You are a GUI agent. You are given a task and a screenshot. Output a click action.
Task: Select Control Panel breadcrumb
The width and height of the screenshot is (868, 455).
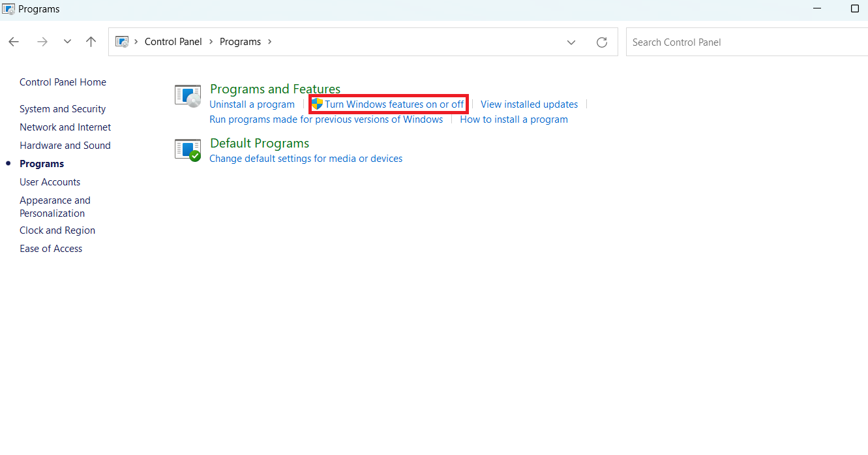point(173,42)
